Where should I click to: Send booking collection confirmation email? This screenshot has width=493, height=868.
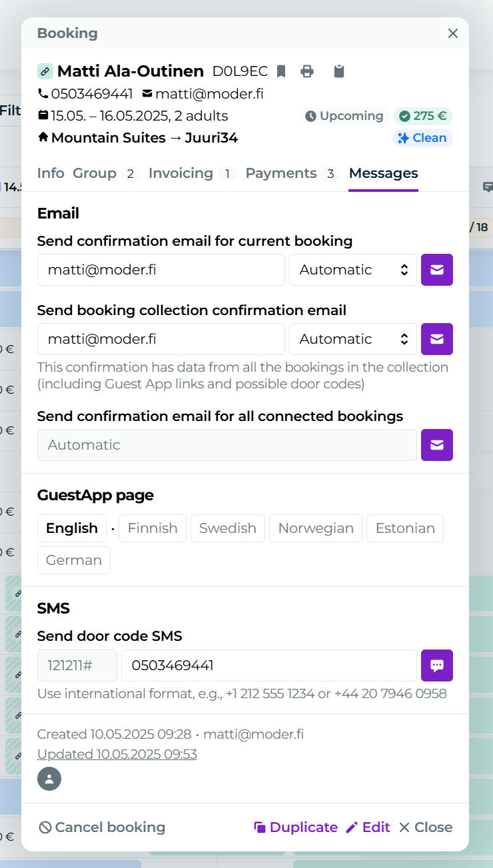click(x=436, y=339)
